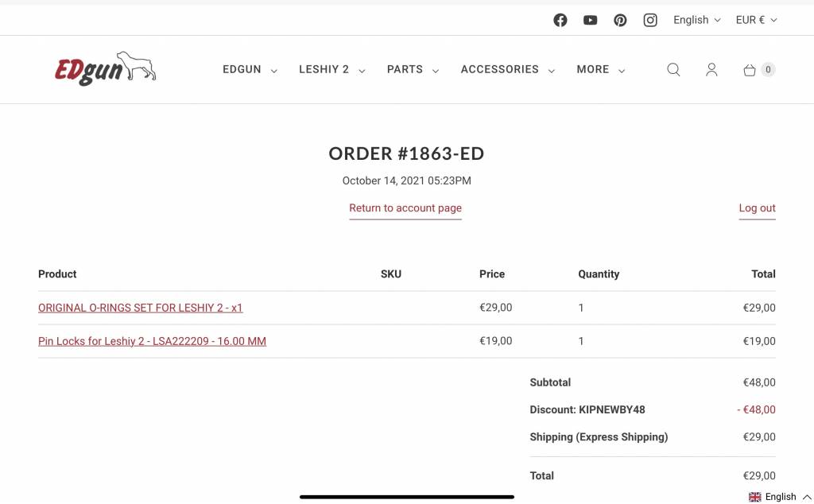Click the search magnifier icon
814x504 pixels.
(674, 69)
